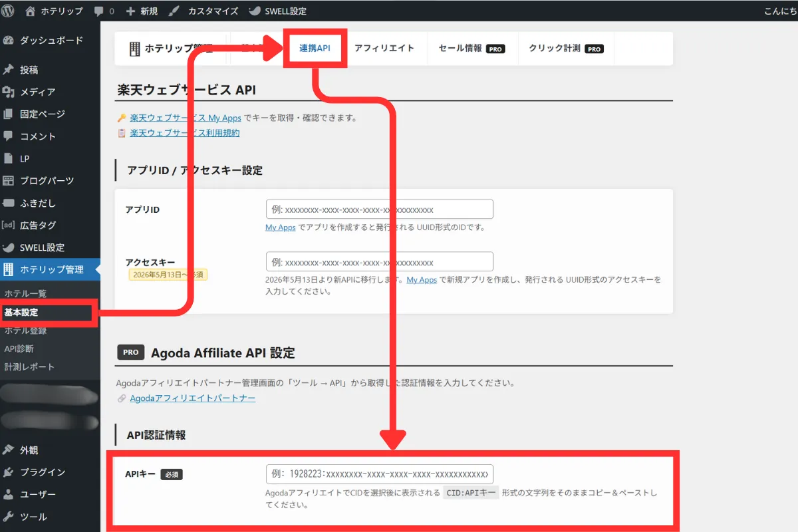
Task: Open comments bubble in admin bar
Action: (x=98, y=11)
